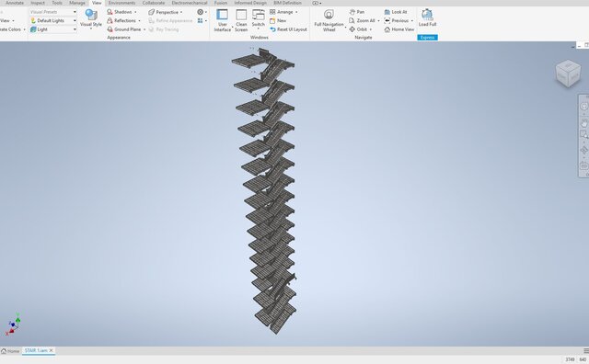Click the Express panel label
This screenshot has height=364, width=589.
point(427,38)
